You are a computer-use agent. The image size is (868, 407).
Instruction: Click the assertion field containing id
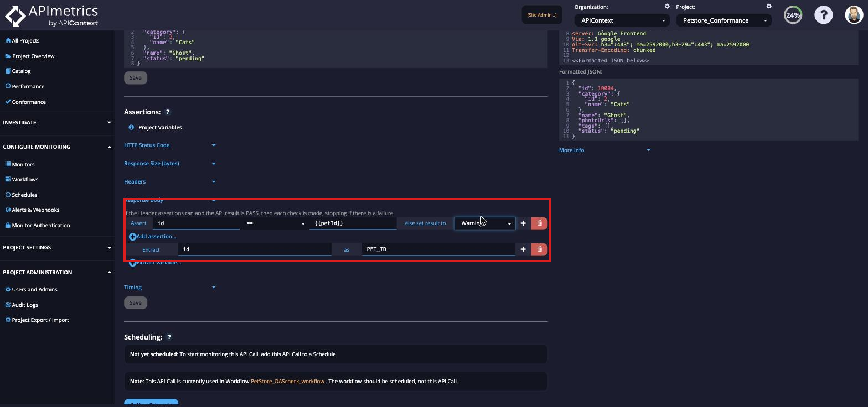click(x=196, y=223)
